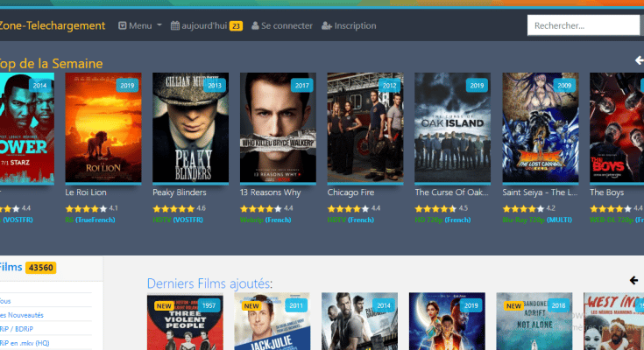Click the 2019 year badge on Le Roi Lion
644x350 pixels.
click(x=127, y=86)
